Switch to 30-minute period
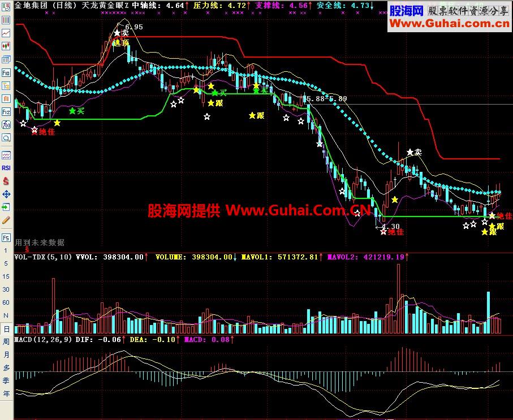The width and height of the screenshot is (513, 420). click(6, 289)
